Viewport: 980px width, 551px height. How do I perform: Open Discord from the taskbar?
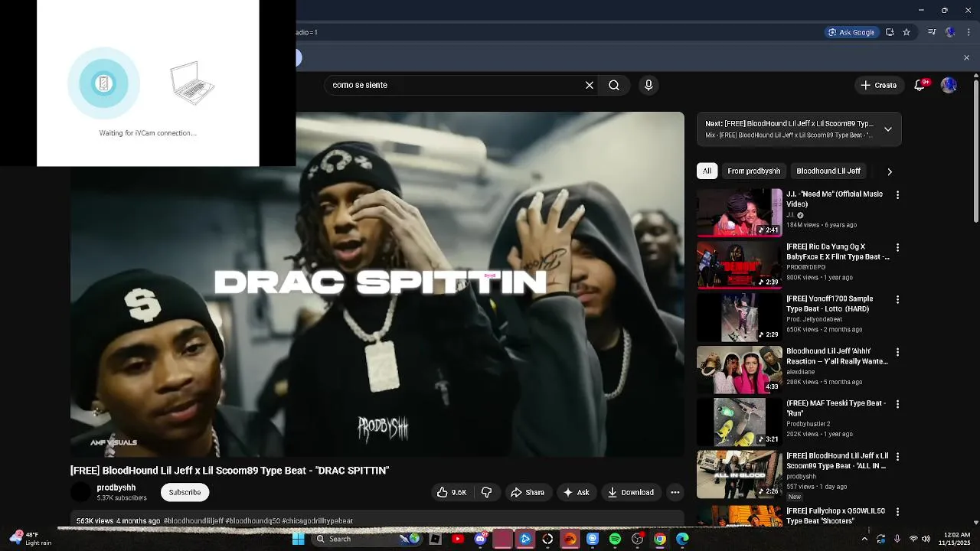pyautogui.click(x=480, y=539)
